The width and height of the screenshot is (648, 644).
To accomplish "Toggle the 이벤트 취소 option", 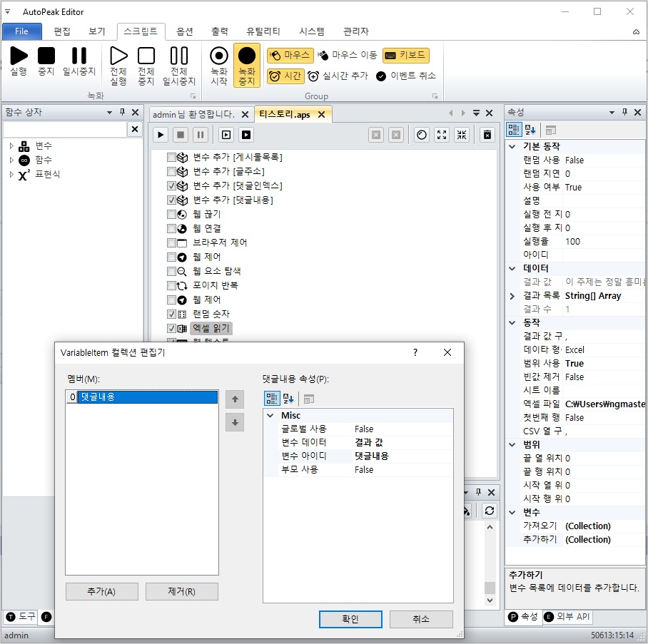I will click(x=406, y=76).
